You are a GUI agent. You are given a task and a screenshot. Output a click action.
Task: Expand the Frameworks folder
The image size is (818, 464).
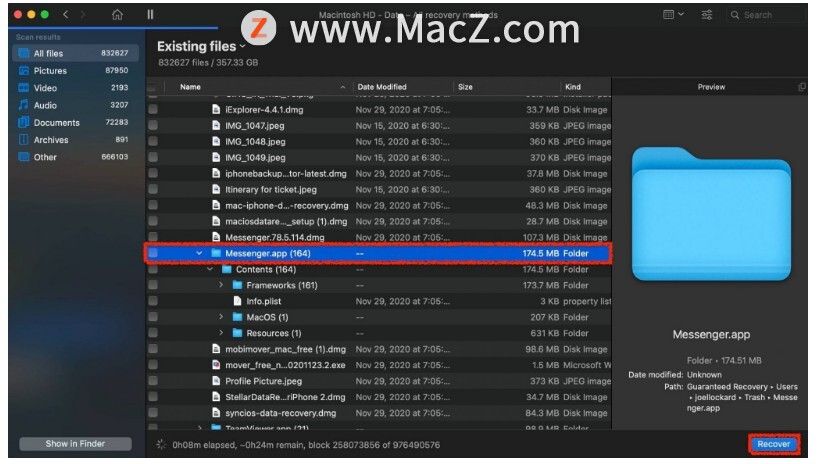coord(221,285)
